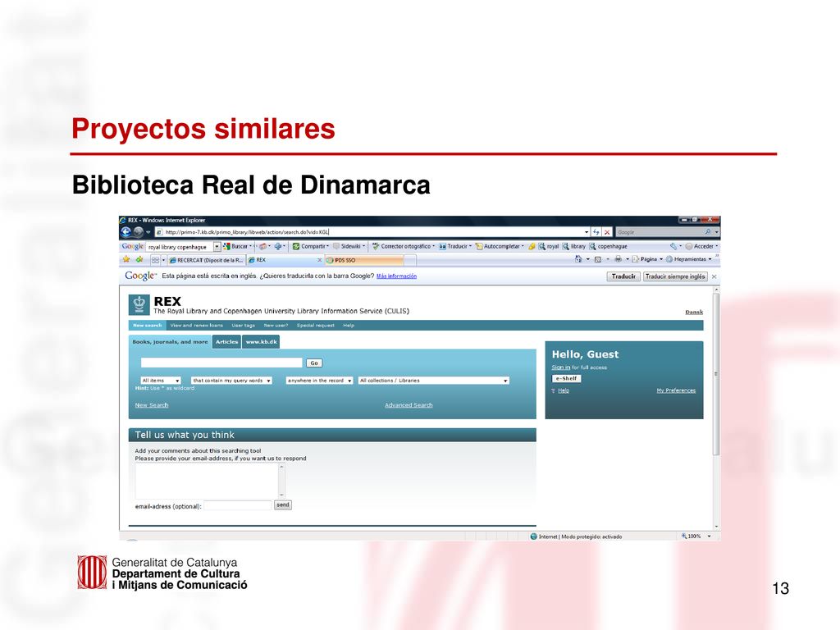The image size is (840, 630).
Task: Click the Print icon in IE command bar
Action: (x=618, y=259)
